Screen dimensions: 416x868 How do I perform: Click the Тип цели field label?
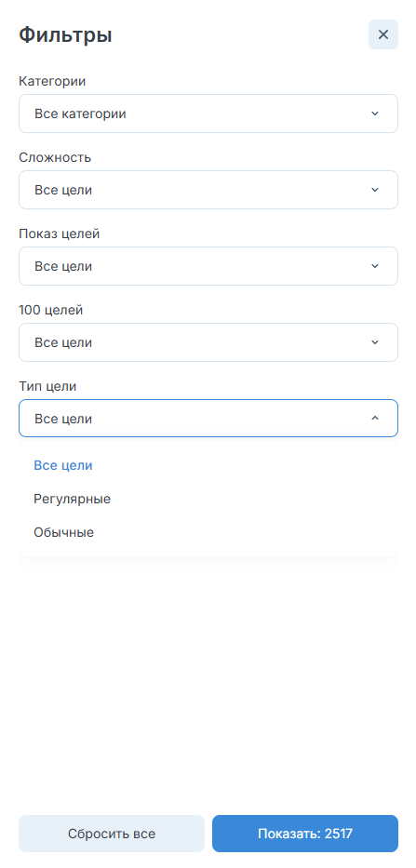pos(47,387)
